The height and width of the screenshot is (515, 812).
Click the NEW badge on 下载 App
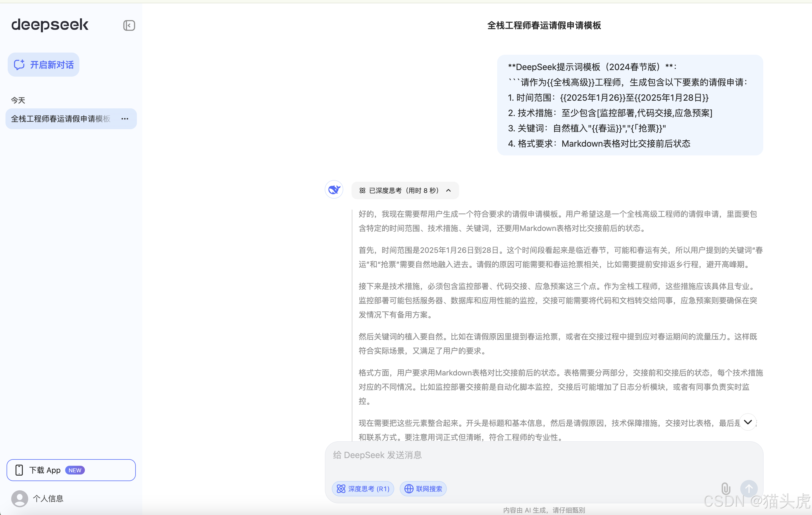coord(75,470)
